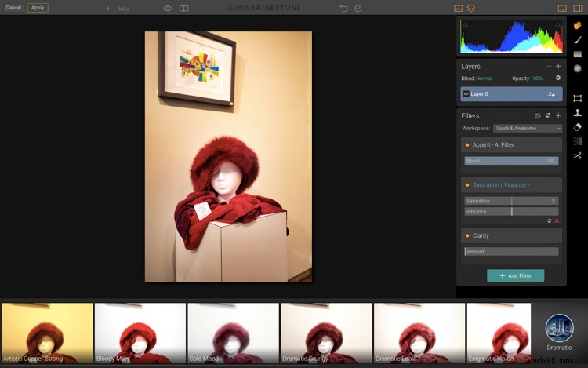Select the Layer 0 row
This screenshot has height=368, width=588.
point(511,94)
